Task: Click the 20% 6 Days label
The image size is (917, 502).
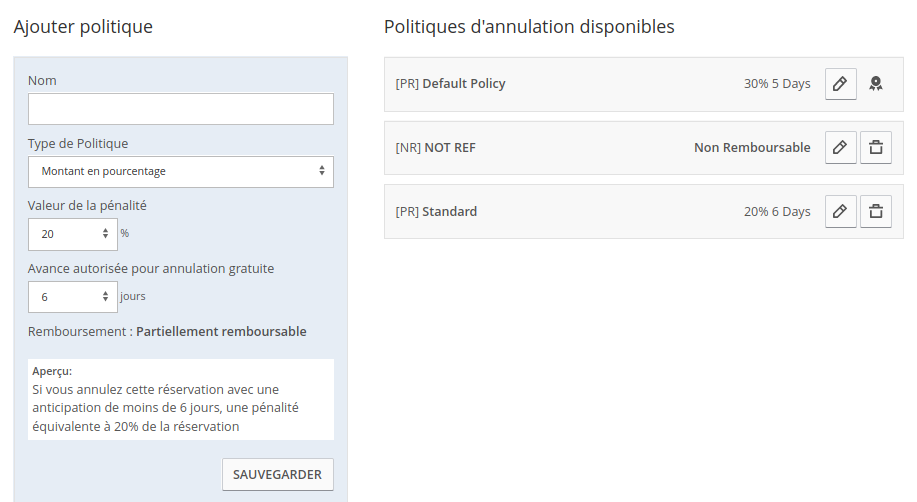Action: 777,211
